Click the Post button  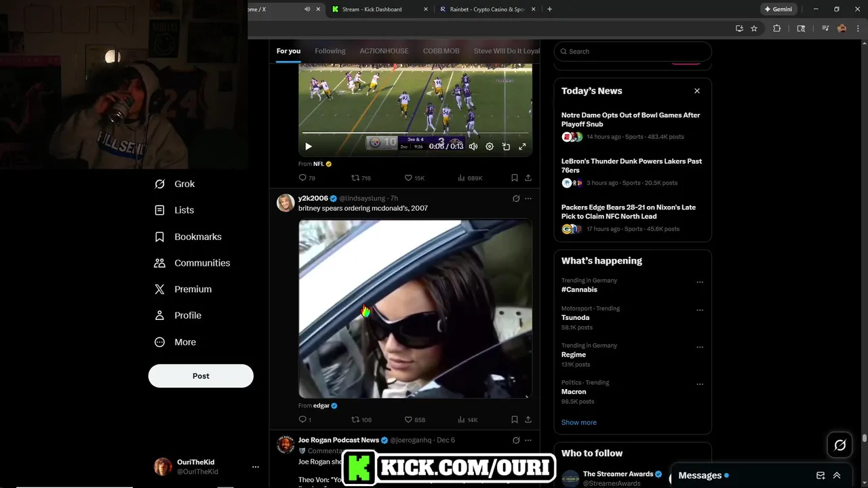[x=201, y=375]
